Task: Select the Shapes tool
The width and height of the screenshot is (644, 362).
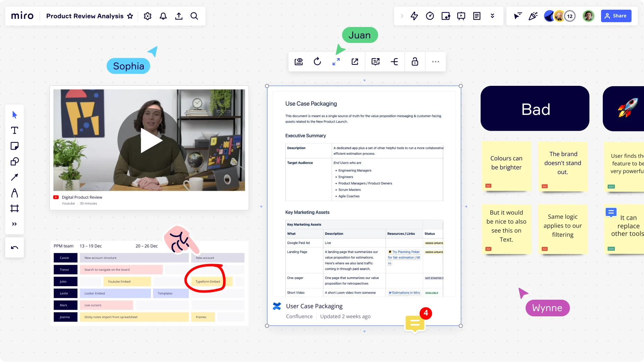Action: click(x=15, y=162)
